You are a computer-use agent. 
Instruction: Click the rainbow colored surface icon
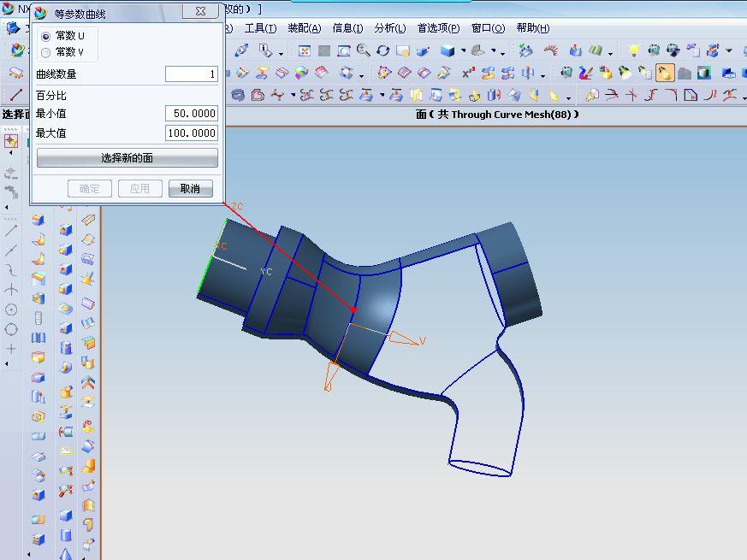(301, 73)
